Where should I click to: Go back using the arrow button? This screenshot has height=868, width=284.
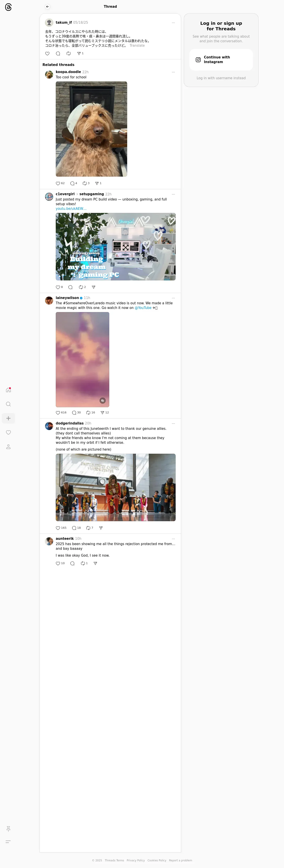pos(48,7)
